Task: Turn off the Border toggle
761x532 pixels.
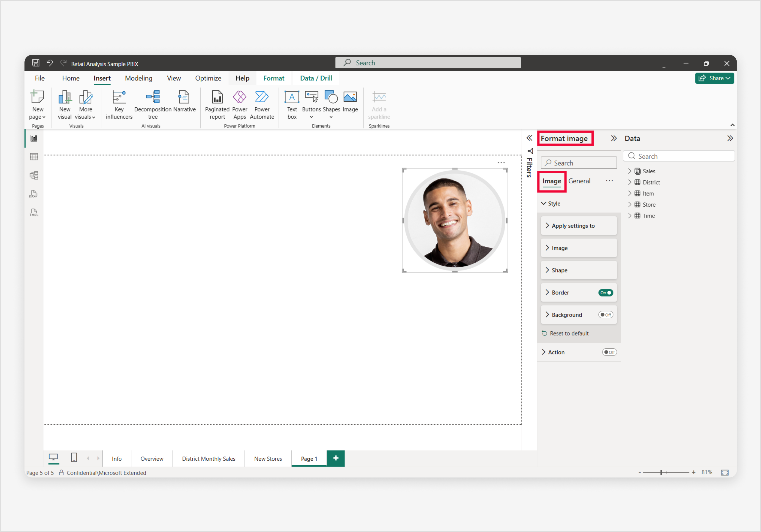Action: pyautogui.click(x=605, y=293)
